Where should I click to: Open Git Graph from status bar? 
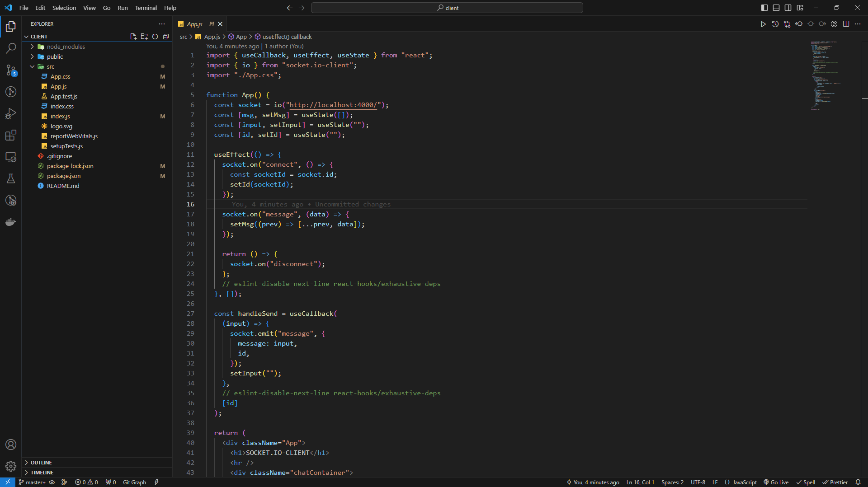click(134, 482)
